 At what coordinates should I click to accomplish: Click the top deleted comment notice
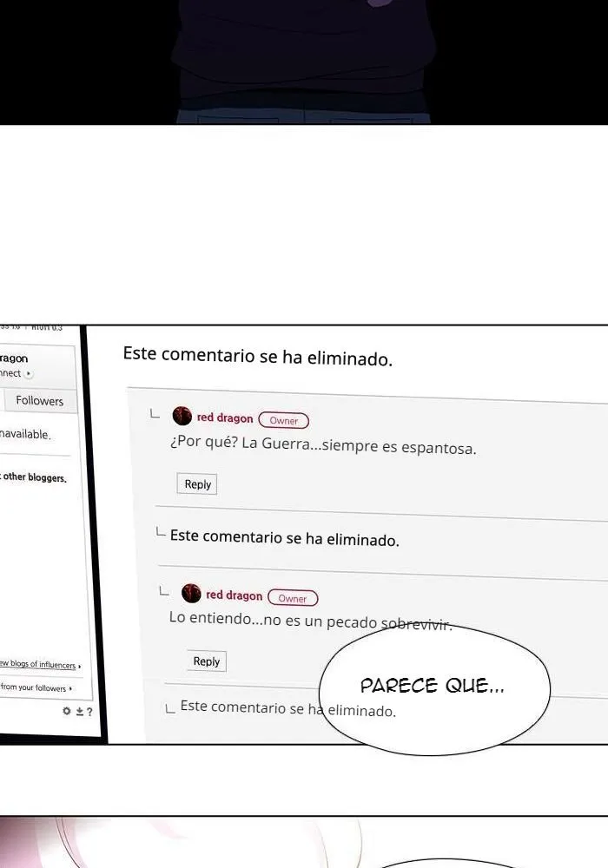(257, 356)
